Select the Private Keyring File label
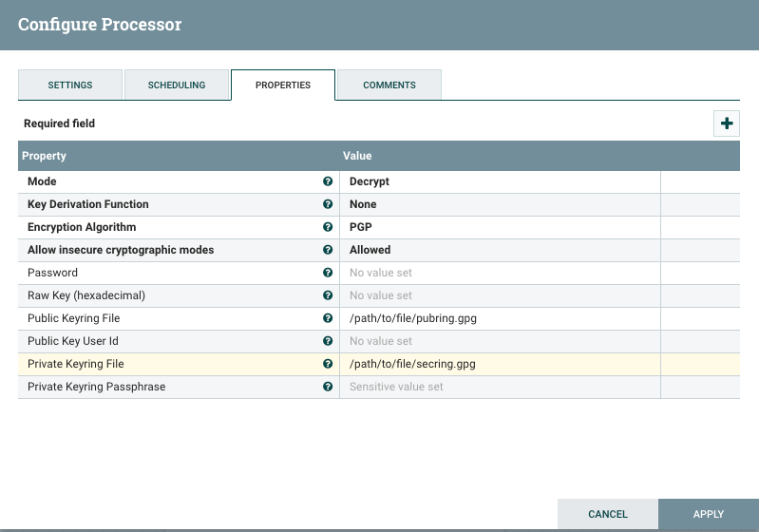This screenshot has height=532, width=759. coord(75,364)
